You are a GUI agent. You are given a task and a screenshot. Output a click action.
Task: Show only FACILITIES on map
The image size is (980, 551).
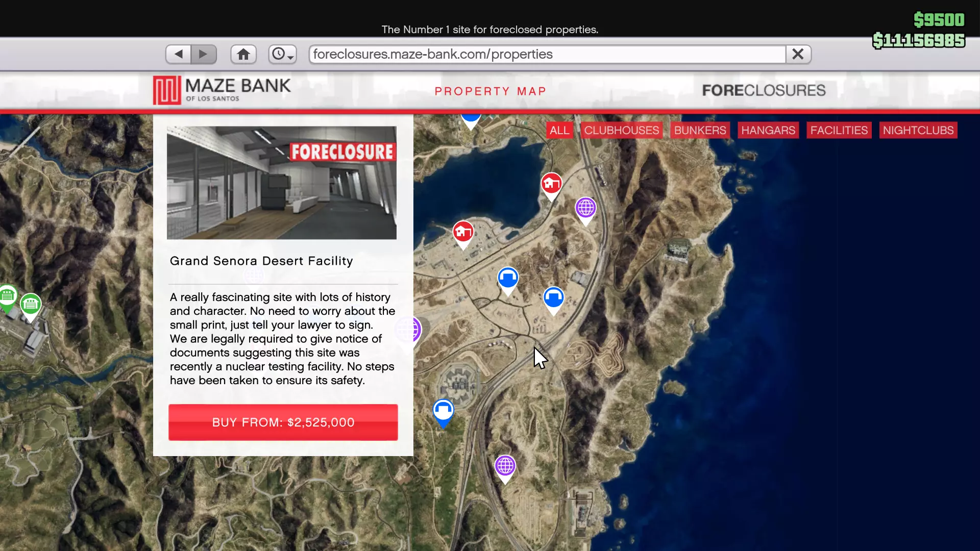point(839,130)
